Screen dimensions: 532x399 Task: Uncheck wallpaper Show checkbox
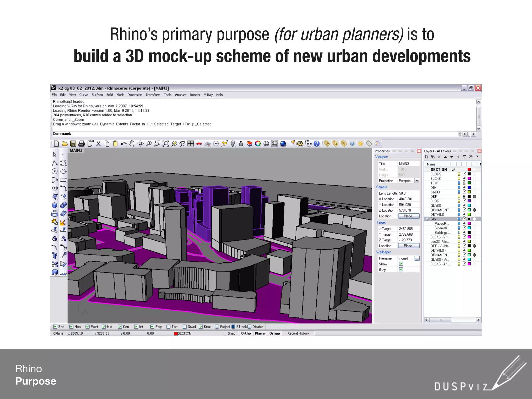[401, 264]
